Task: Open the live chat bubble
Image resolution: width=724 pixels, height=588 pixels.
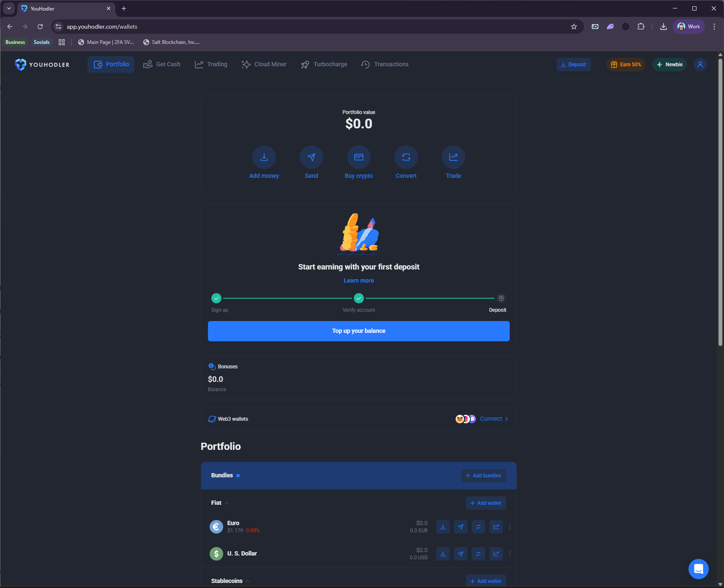Action: (x=699, y=569)
